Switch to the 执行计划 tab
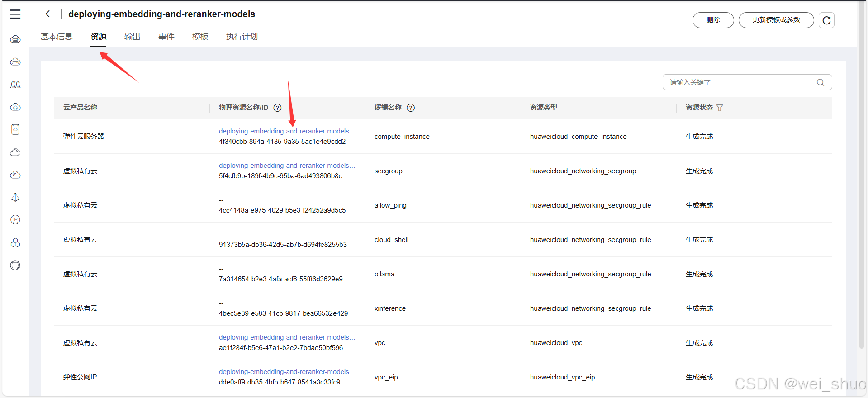The width and height of the screenshot is (868, 398). pos(242,37)
